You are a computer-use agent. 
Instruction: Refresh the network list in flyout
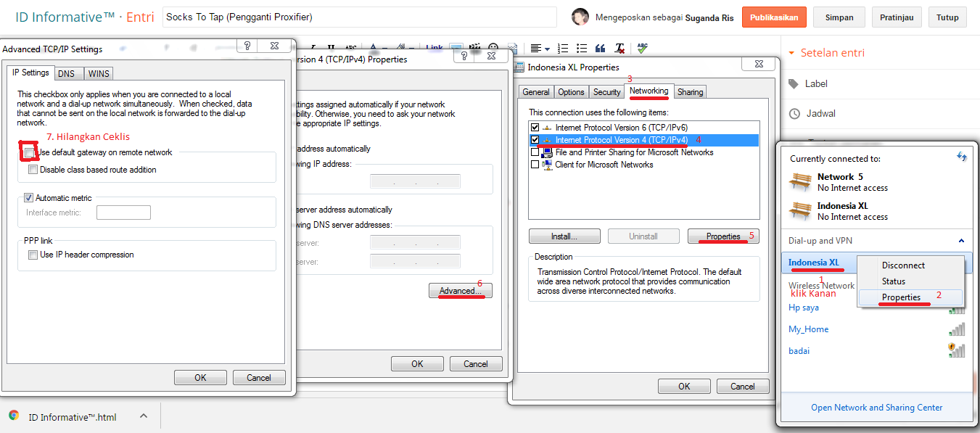tap(962, 157)
